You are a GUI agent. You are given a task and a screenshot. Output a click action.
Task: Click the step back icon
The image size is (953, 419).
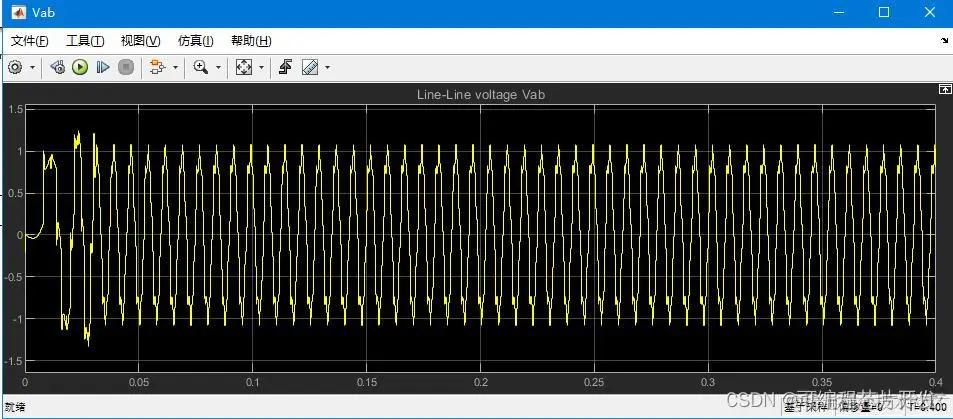tap(58, 67)
